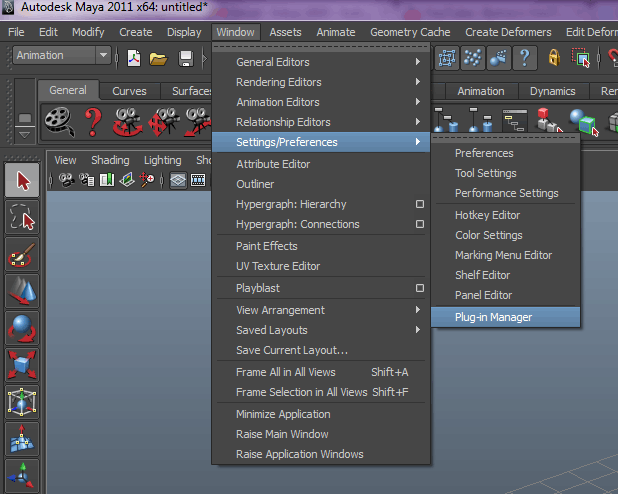Click the Select Camera panel icon

67,180
